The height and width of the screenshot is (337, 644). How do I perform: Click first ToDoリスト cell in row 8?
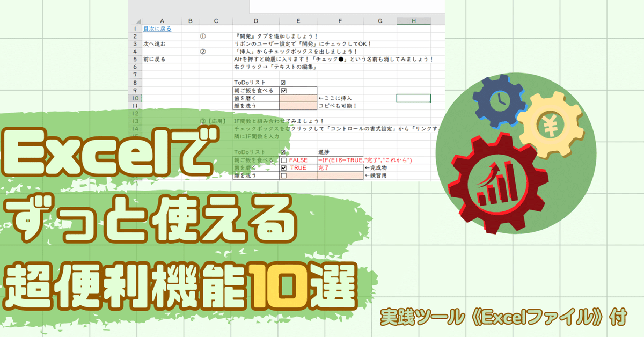[256, 83]
